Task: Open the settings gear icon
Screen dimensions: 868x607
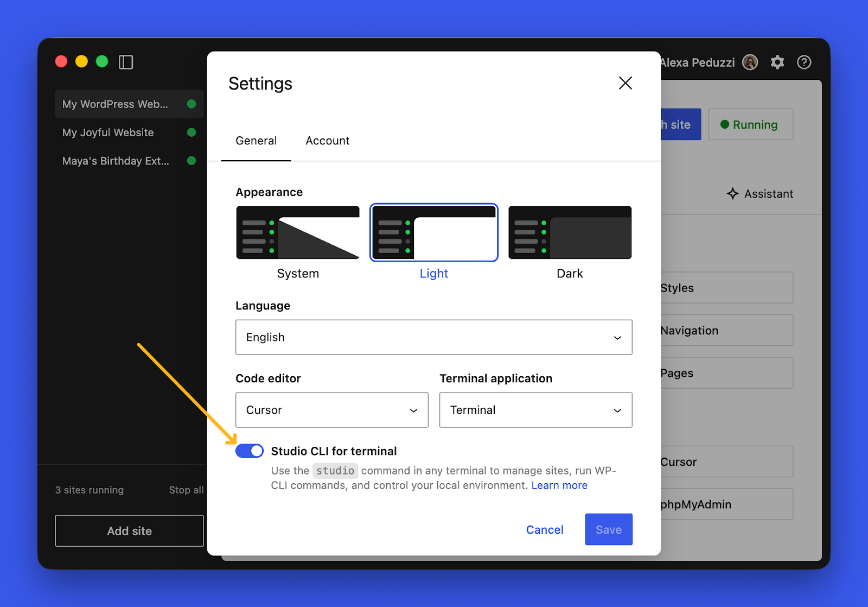Action: 777,62
